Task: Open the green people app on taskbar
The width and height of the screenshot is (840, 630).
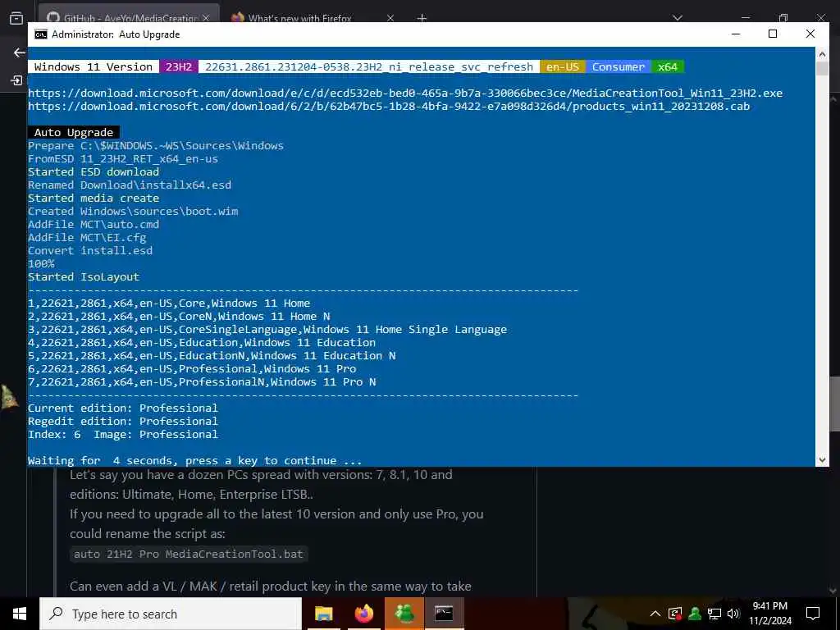Action: (x=404, y=614)
